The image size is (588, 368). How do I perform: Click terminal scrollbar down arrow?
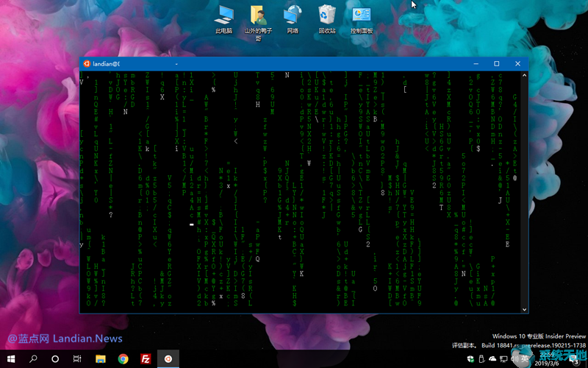click(524, 309)
